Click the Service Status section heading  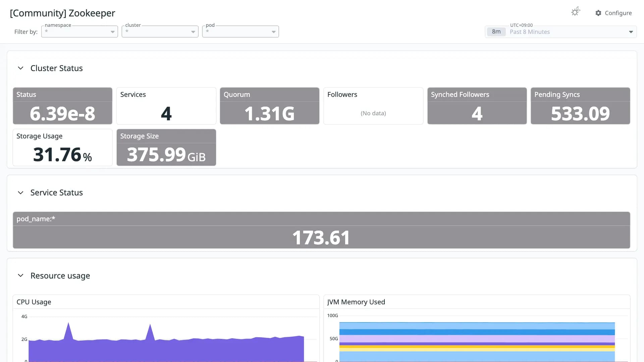(56, 193)
